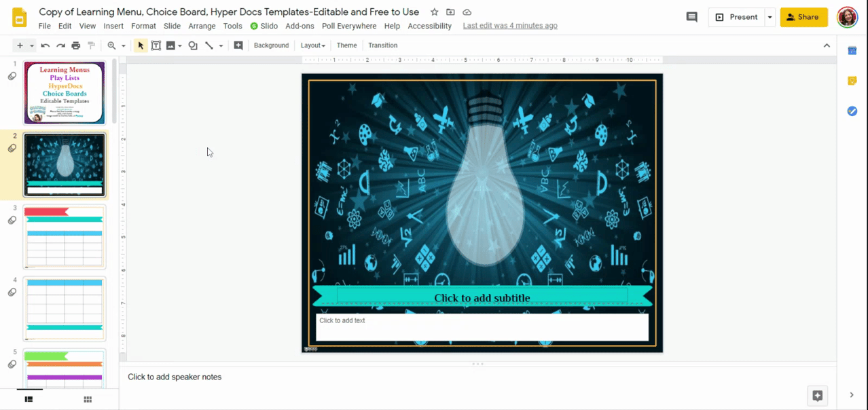
Task: Open Keep notes in side panel
Action: coord(852,81)
